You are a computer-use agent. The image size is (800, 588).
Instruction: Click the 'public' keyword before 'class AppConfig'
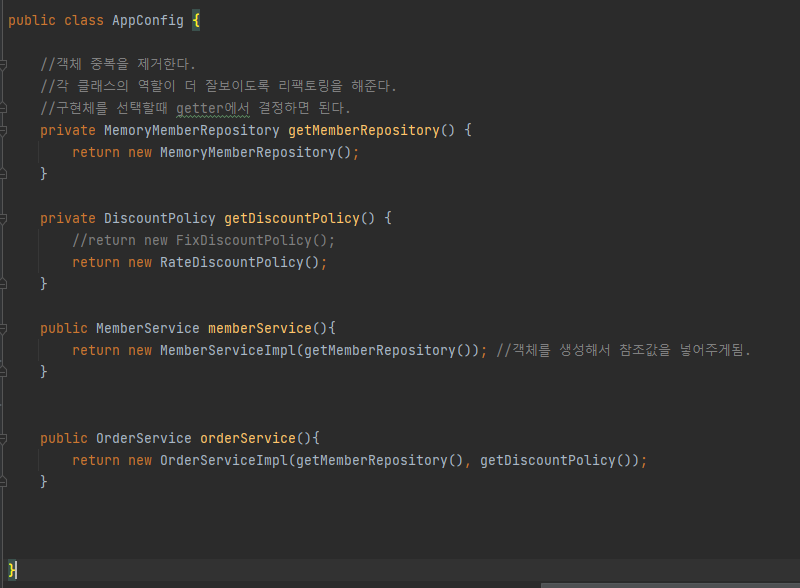coord(32,20)
